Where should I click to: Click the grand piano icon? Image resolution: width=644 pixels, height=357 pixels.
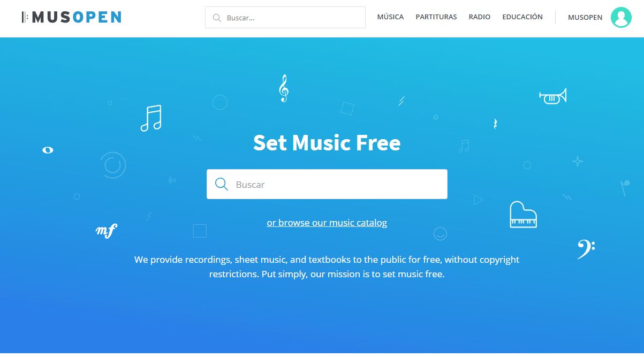tap(523, 215)
